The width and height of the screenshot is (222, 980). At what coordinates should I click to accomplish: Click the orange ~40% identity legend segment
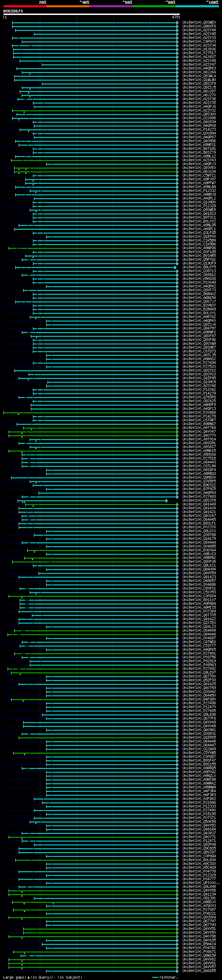[x=68, y=6]
